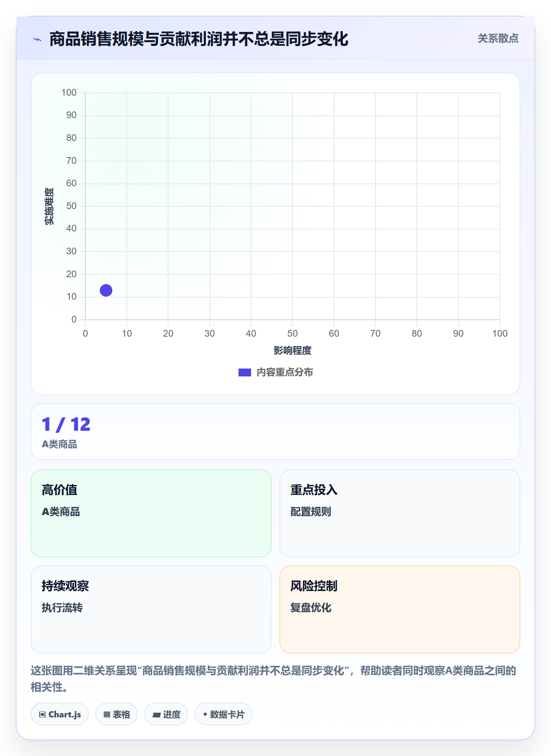
Task: Toggle the 内容重点分布 legend color box
Action: click(244, 372)
